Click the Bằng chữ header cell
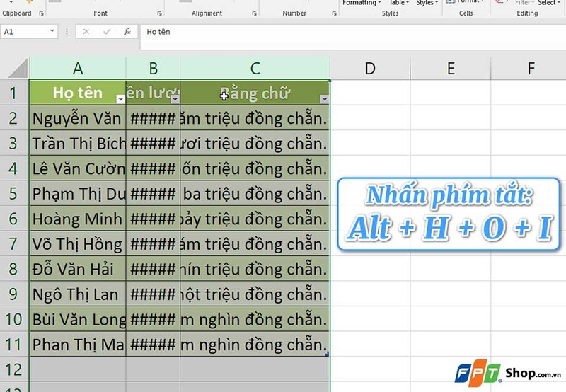566x392 pixels. (x=255, y=93)
